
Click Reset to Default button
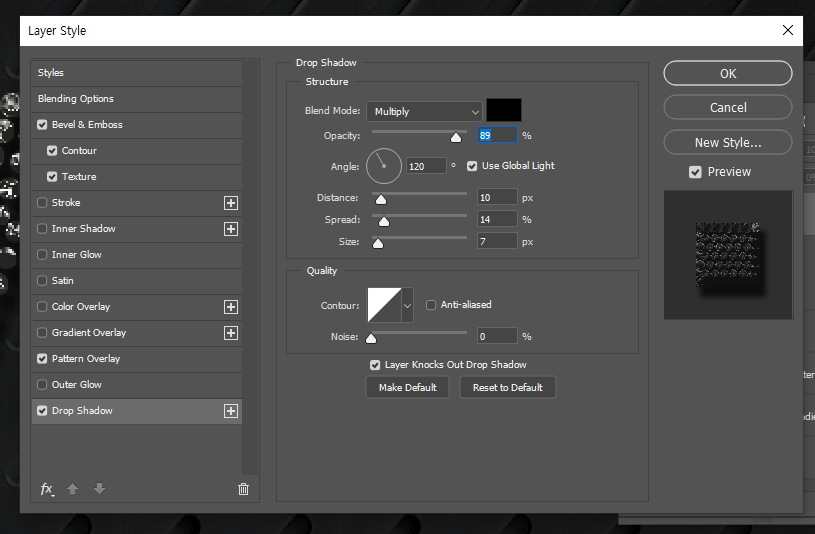click(507, 387)
